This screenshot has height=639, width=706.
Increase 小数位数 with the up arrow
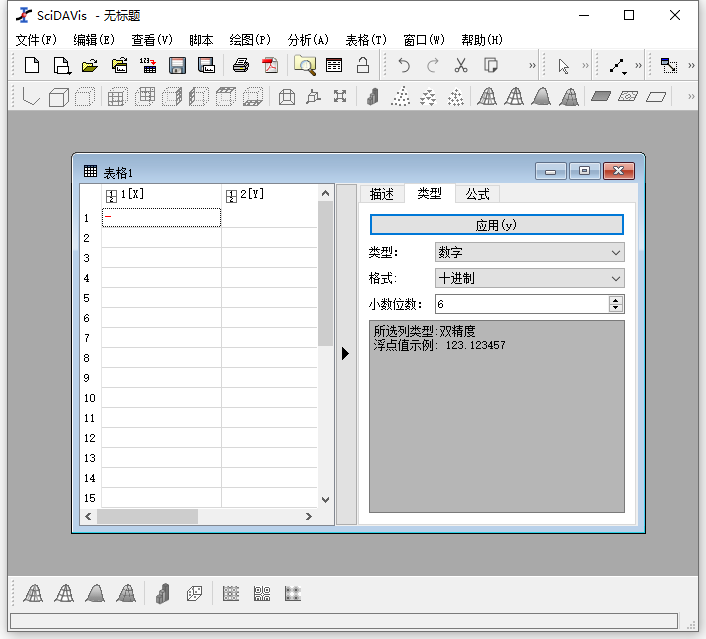coord(616,300)
